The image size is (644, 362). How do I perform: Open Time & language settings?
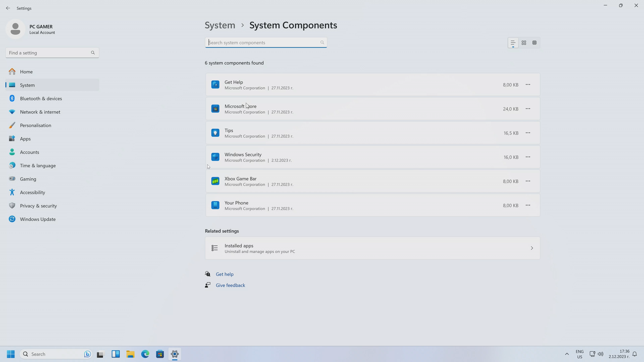[52, 166]
